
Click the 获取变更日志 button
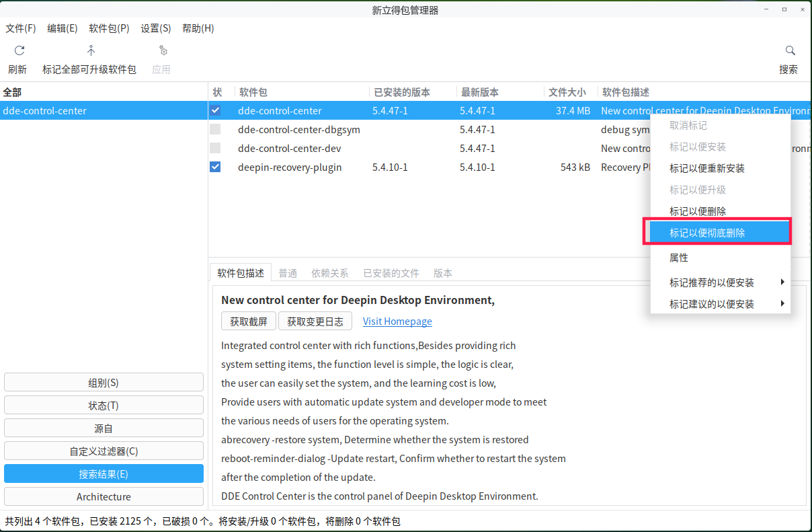click(x=315, y=321)
